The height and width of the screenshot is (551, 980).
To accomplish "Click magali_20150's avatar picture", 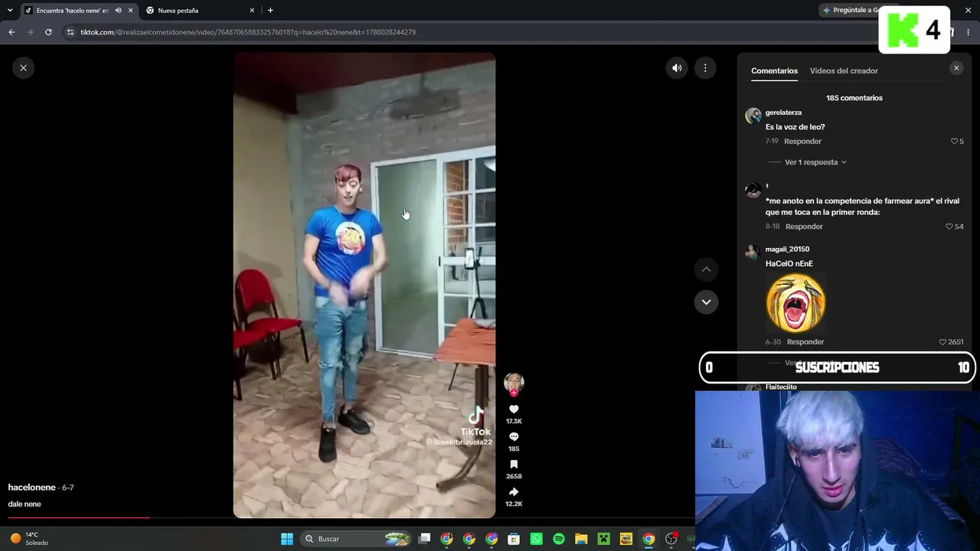I will click(753, 252).
